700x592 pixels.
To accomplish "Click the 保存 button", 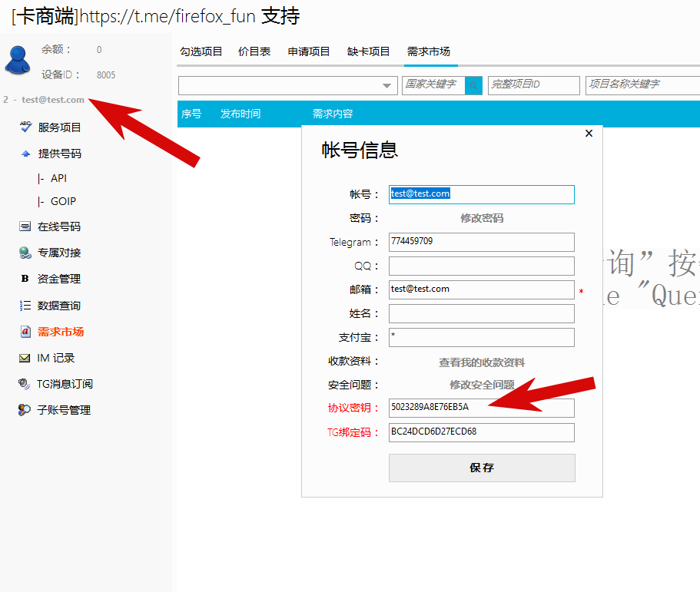I will click(x=482, y=468).
